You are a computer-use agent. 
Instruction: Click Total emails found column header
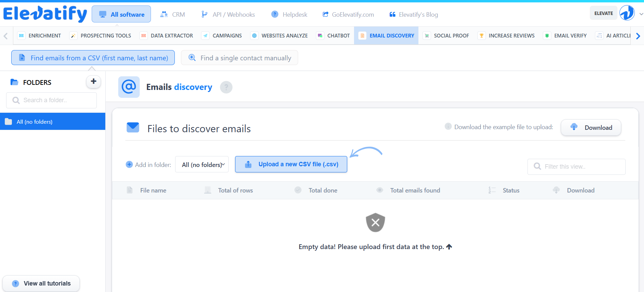415,190
